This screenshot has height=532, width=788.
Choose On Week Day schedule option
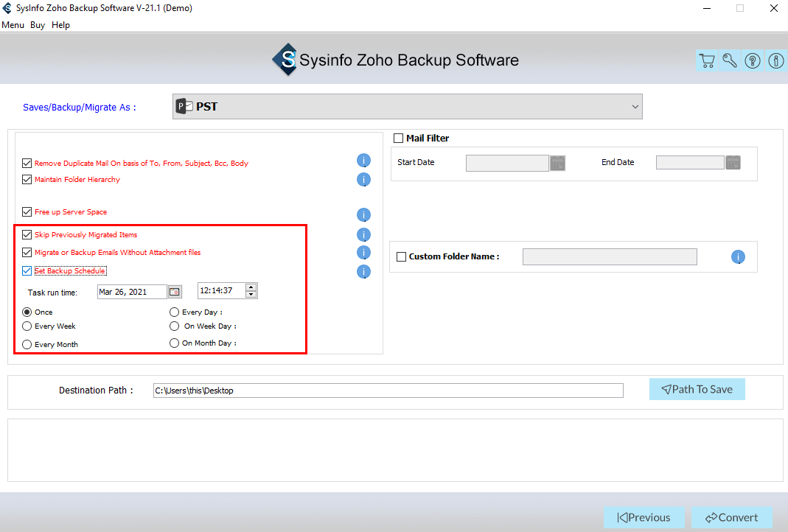(175, 326)
